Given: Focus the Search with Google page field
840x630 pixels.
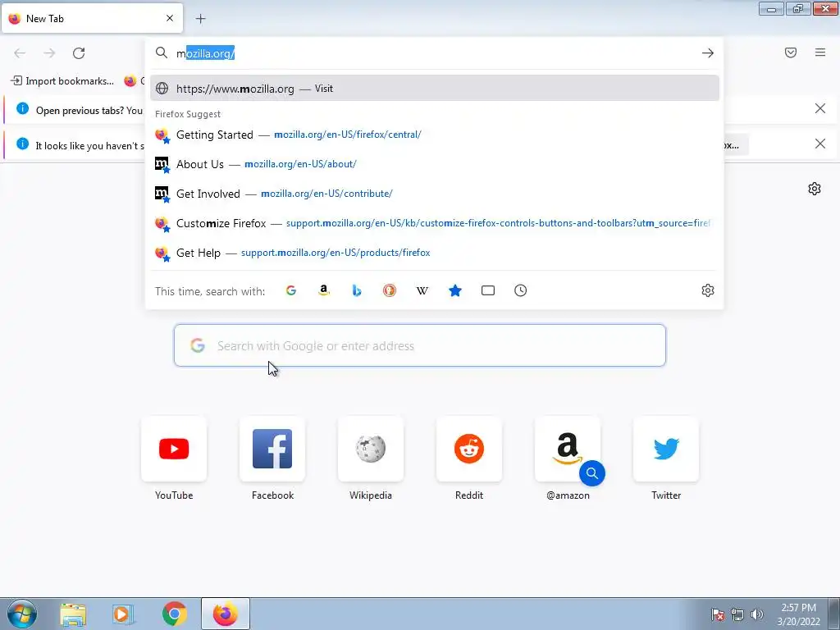Looking at the screenshot, I should [420, 345].
